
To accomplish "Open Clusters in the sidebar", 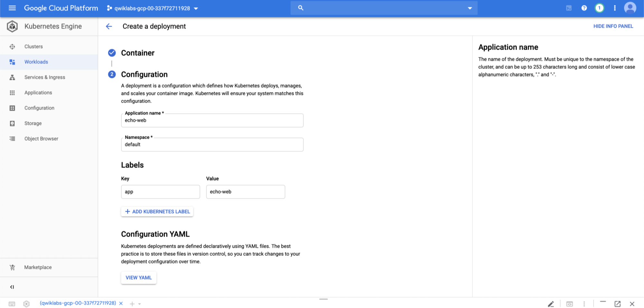I will coord(33,46).
